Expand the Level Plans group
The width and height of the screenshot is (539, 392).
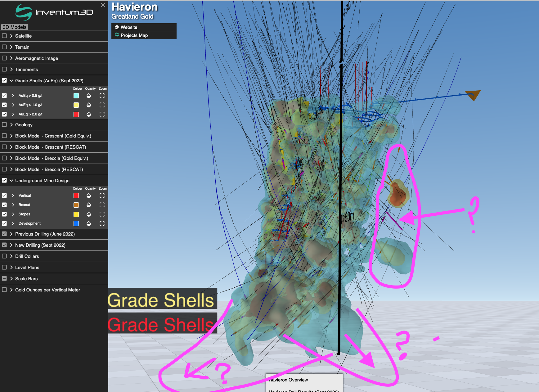(11, 267)
